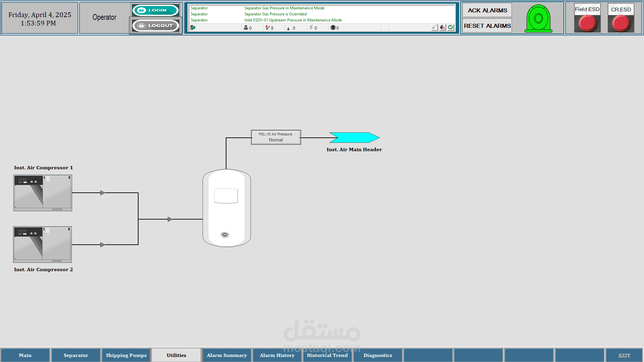The image size is (644, 362).
Task: Switch to the Alarm Summary tab
Action: (227, 355)
